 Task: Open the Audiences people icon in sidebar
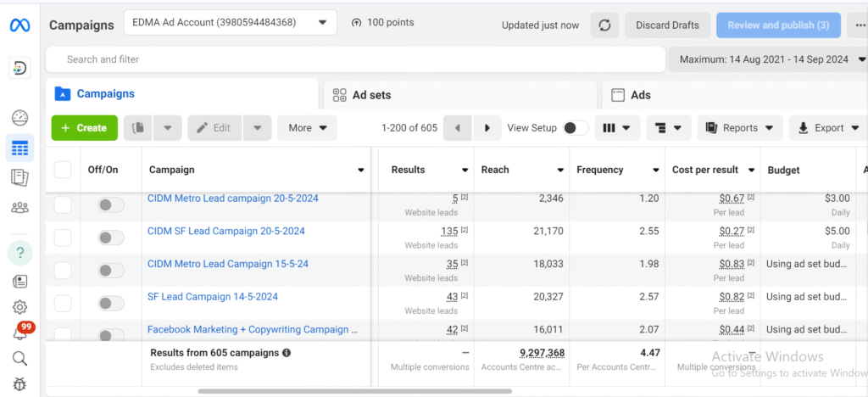(x=19, y=207)
